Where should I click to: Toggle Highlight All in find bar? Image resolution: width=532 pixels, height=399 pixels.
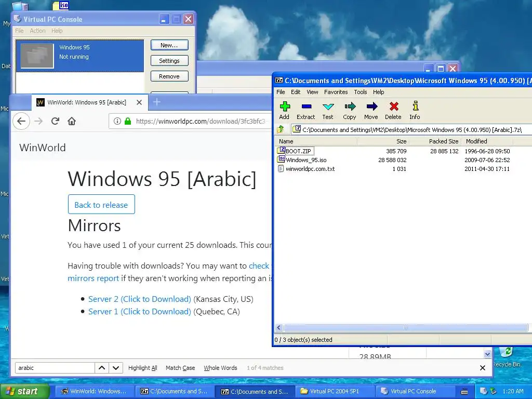[142, 368]
